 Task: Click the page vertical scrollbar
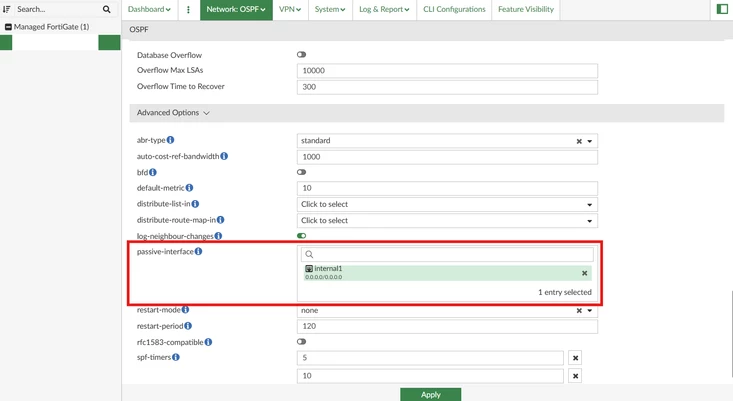tap(731, 334)
